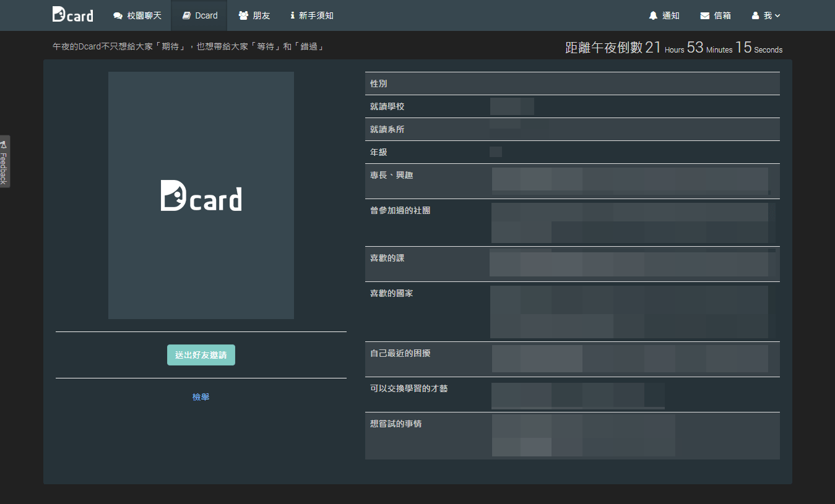Click the info icon beside 新手須知
This screenshot has height=504, width=835.
(x=293, y=15)
